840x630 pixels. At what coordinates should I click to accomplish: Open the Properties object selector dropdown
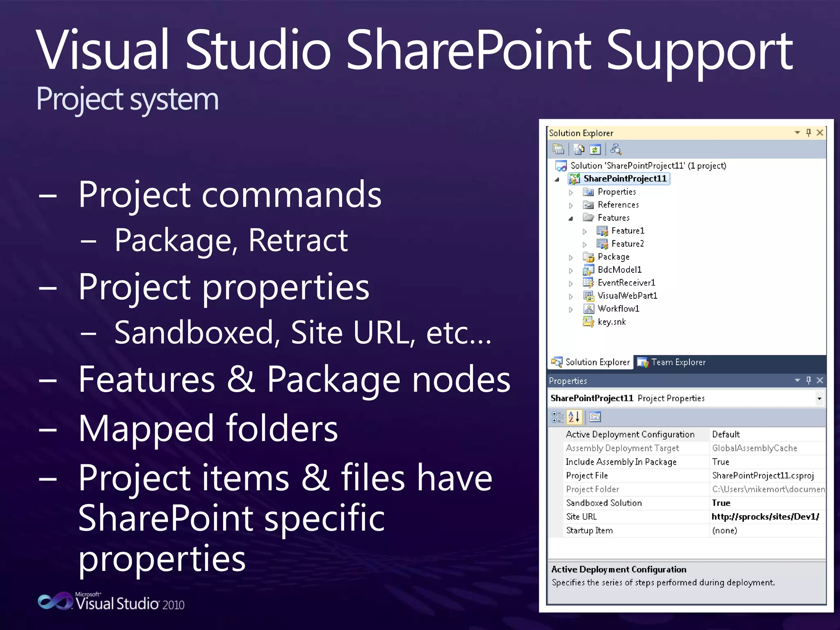819,398
